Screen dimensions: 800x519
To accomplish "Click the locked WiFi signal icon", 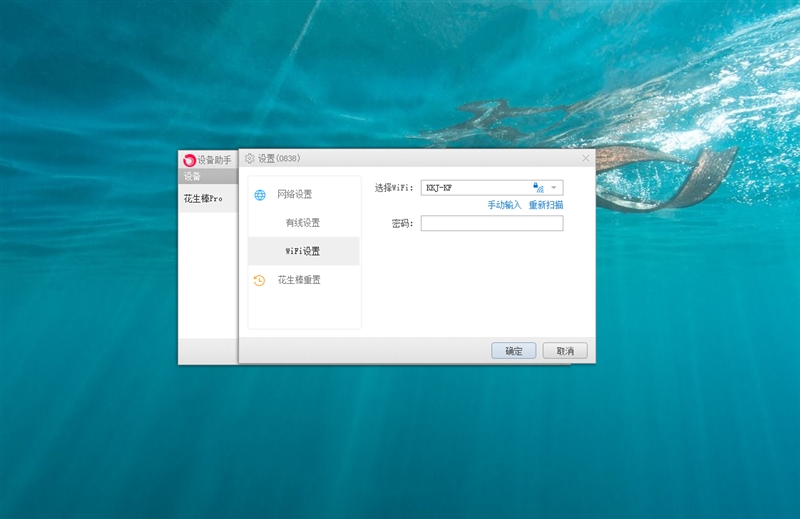I will tap(537, 187).
